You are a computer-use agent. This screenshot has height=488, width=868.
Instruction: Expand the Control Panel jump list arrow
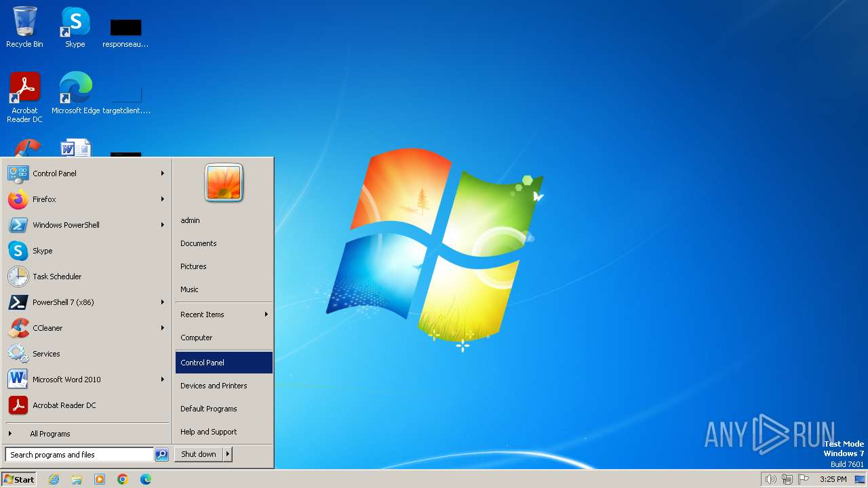[163, 174]
